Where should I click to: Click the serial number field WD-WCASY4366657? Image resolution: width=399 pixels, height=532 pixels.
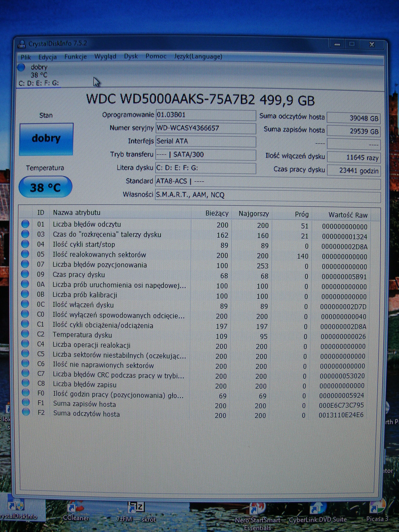click(206, 129)
